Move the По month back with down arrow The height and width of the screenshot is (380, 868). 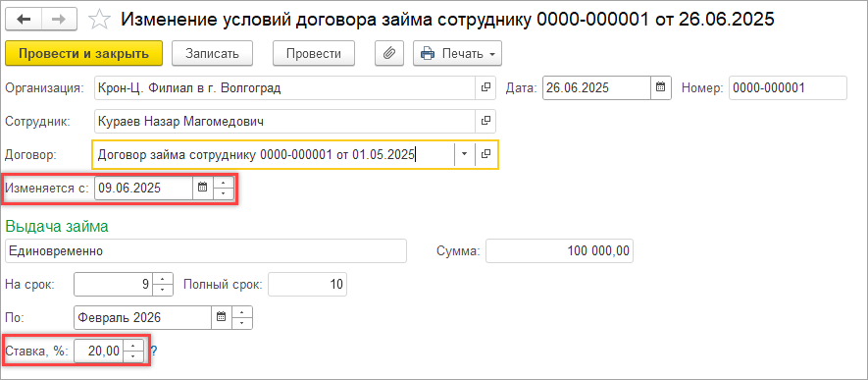[x=242, y=323]
